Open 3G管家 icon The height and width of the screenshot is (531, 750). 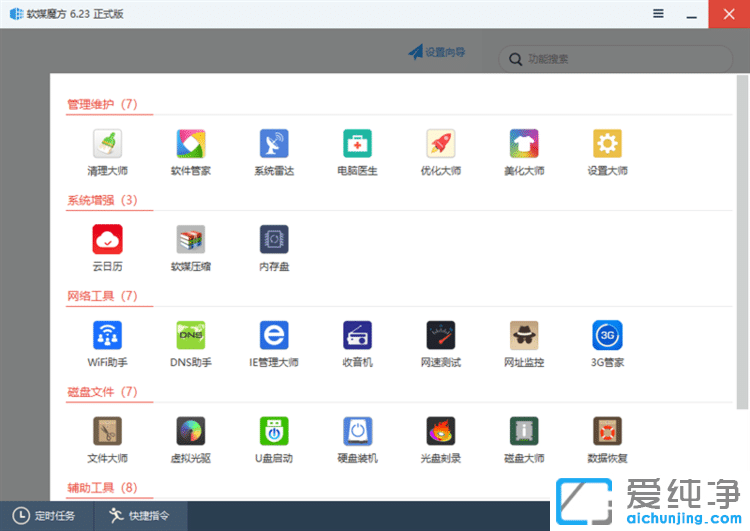point(607,335)
